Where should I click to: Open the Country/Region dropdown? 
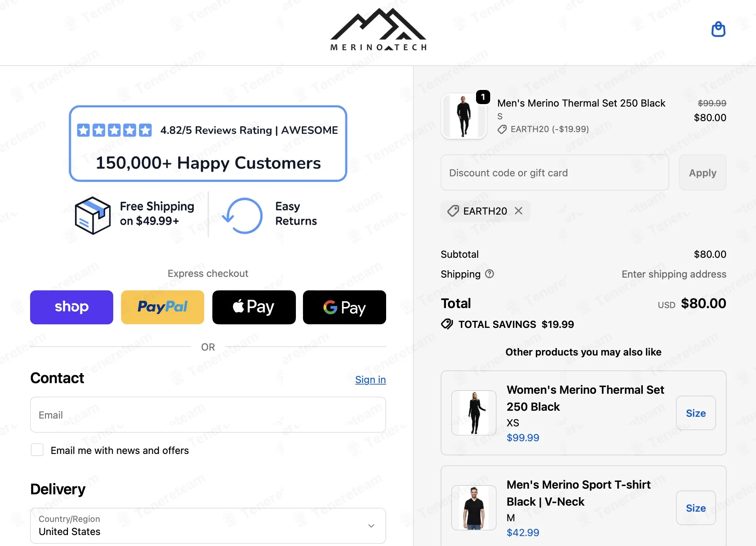coord(208,526)
